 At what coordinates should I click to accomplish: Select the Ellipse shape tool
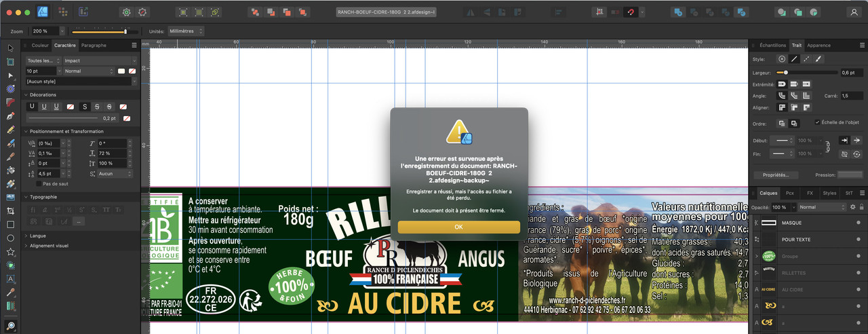coord(10,238)
